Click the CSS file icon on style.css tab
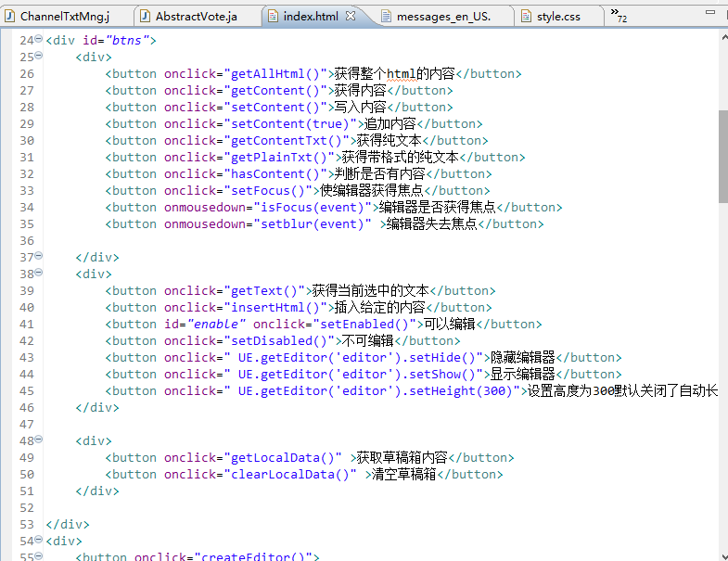 point(526,17)
